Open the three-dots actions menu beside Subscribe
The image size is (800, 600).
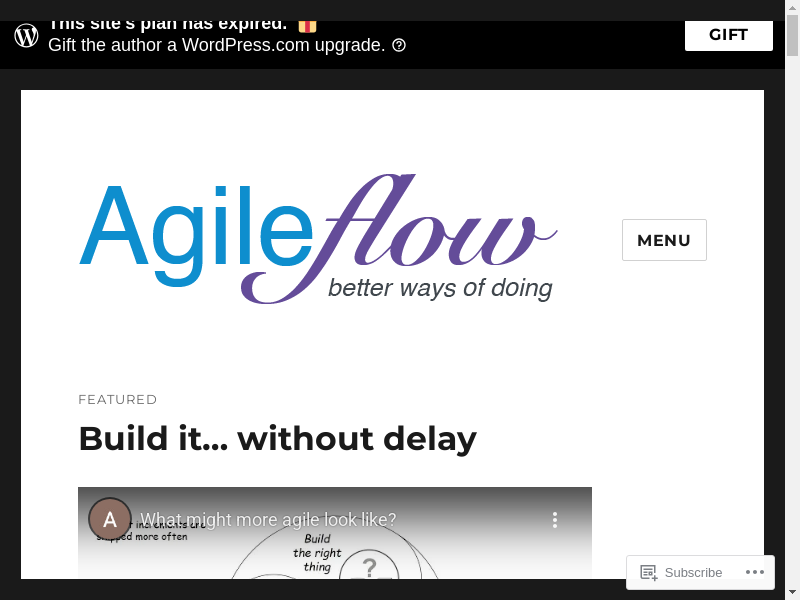pyautogui.click(x=755, y=572)
